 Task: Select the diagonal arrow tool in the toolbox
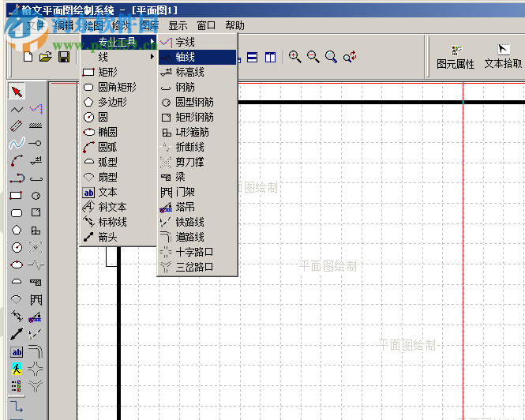click(17, 334)
